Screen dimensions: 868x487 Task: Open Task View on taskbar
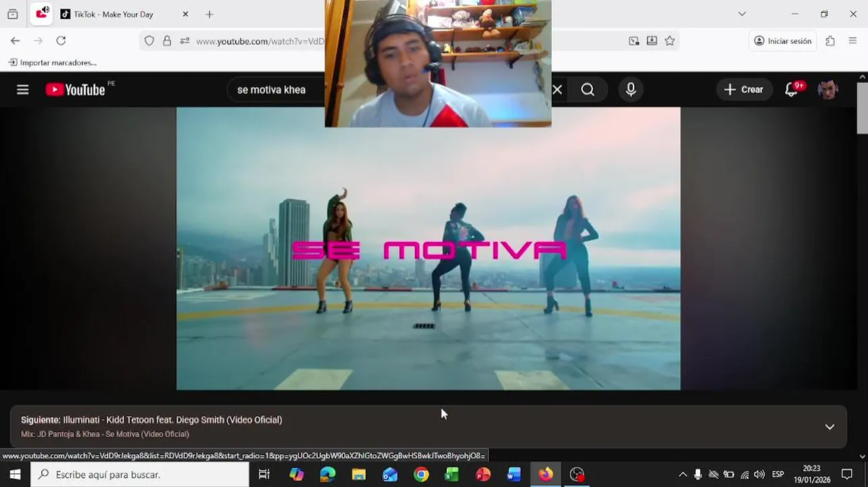point(264,474)
